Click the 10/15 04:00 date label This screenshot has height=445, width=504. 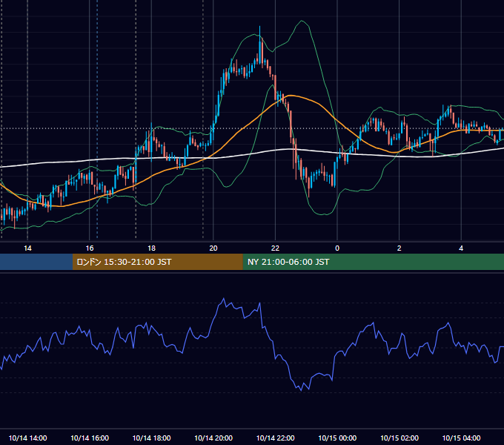[x=461, y=438]
